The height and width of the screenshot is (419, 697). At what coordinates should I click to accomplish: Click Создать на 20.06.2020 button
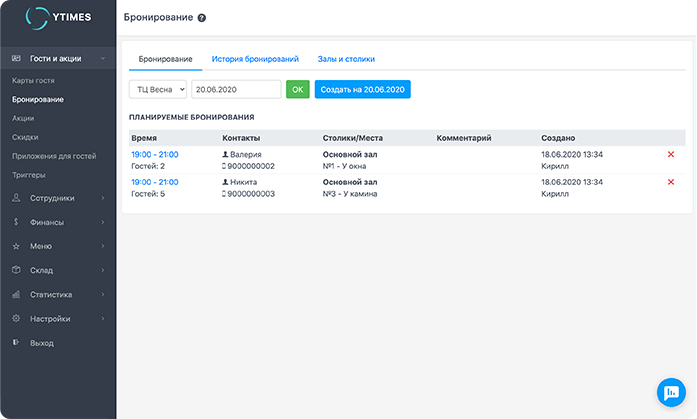(x=362, y=89)
